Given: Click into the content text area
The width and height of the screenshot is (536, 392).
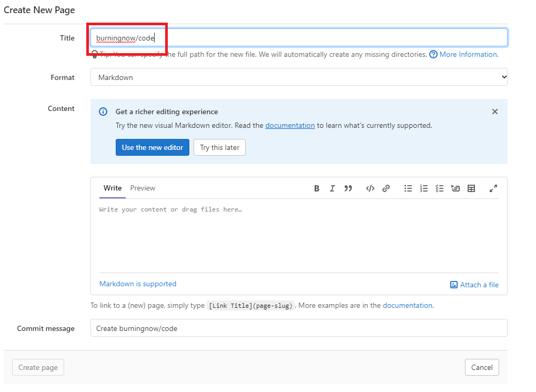Looking at the screenshot, I should coord(299,236).
